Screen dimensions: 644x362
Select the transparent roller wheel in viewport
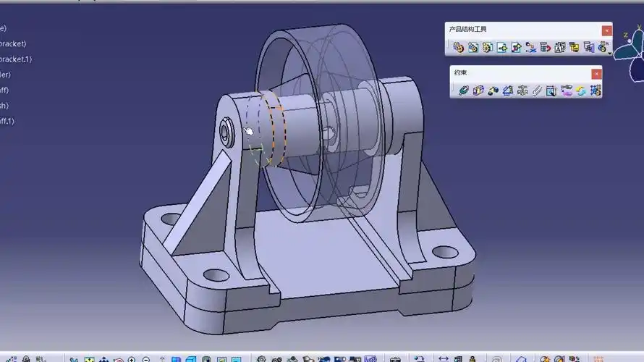tap(319, 123)
